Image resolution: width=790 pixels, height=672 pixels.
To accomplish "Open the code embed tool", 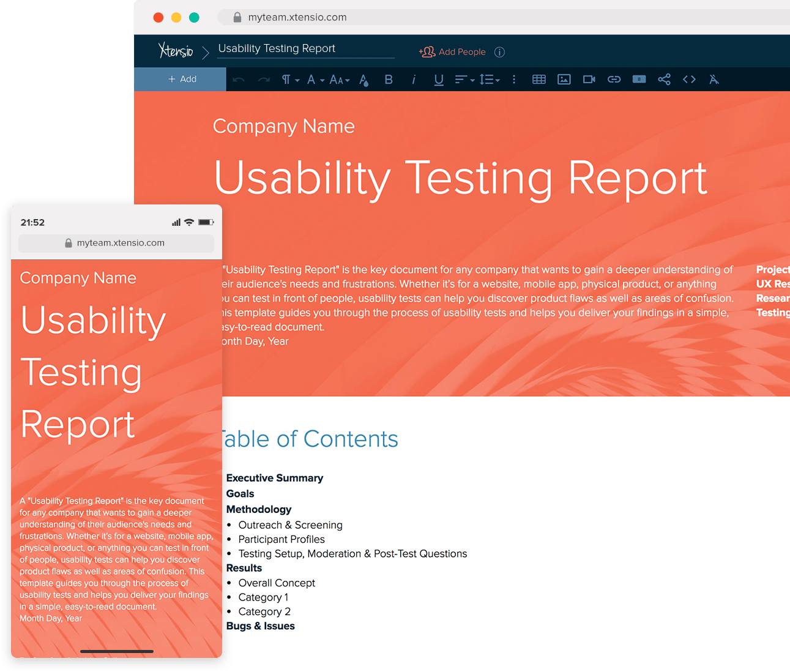I will click(688, 79).
